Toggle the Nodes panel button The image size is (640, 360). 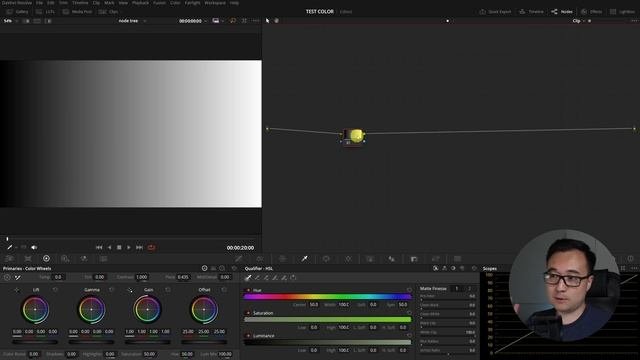coord(562,12)
